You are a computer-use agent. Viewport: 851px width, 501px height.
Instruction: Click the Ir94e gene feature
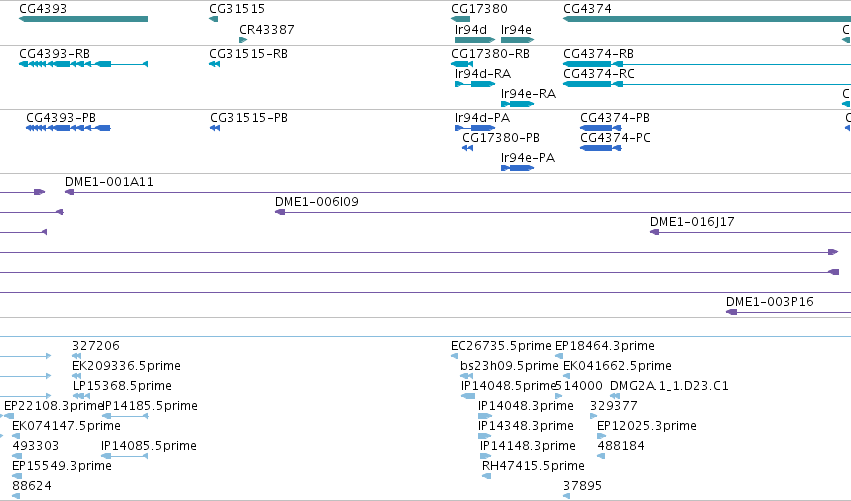(518, 40)
